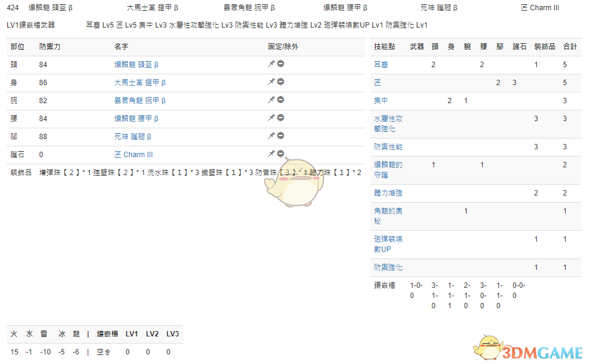Click the total defense value 424
This screenshot has height=364, width=589.
(13, 8)
